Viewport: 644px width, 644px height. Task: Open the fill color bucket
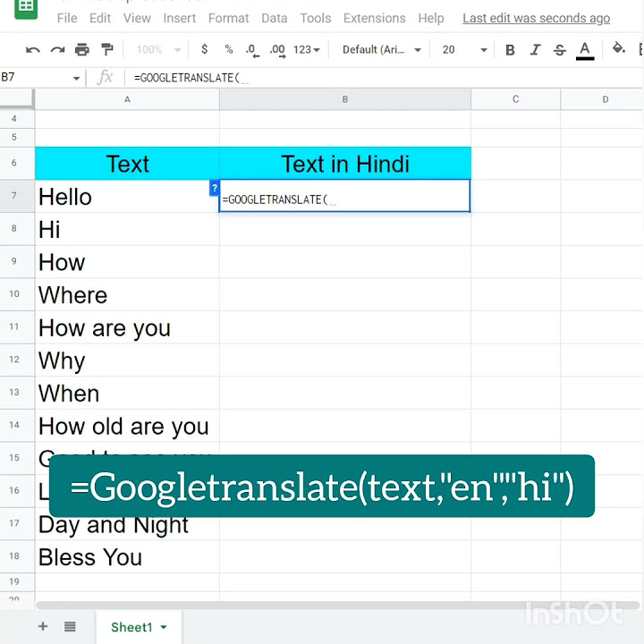619,48
